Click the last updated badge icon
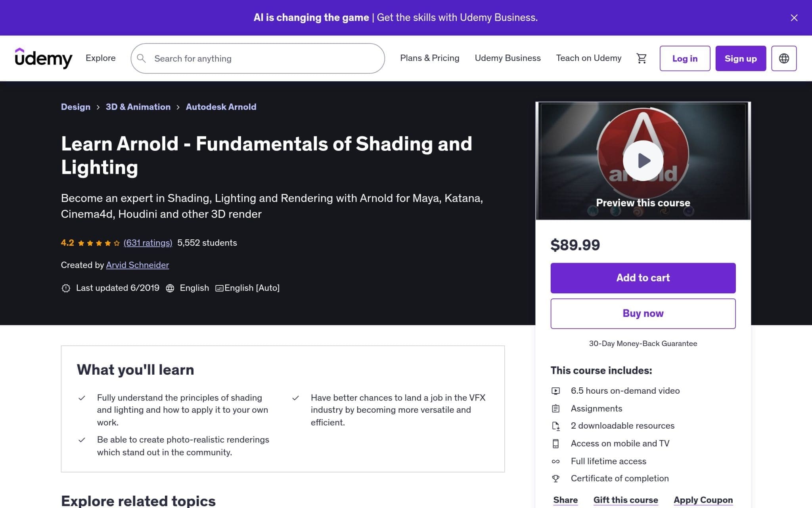 66,288
